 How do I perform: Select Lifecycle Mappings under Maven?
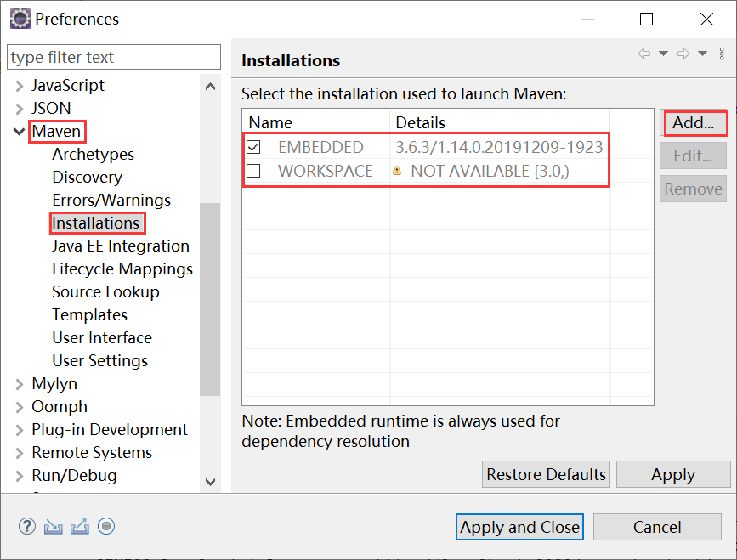122,269
